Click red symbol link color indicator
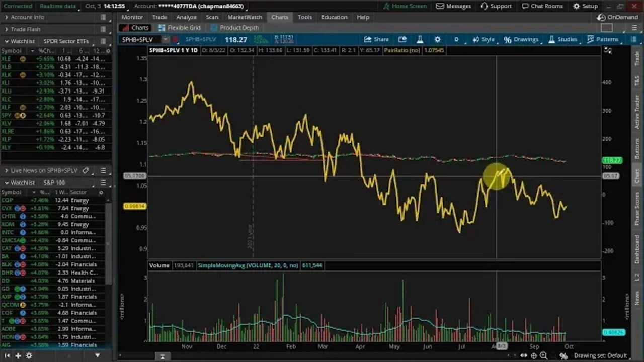The width and height of the screenshot is (644, 362). (175, 39)
